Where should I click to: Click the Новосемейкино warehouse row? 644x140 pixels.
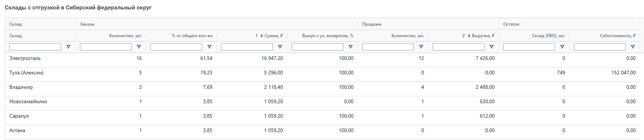(x=28, y=102)
